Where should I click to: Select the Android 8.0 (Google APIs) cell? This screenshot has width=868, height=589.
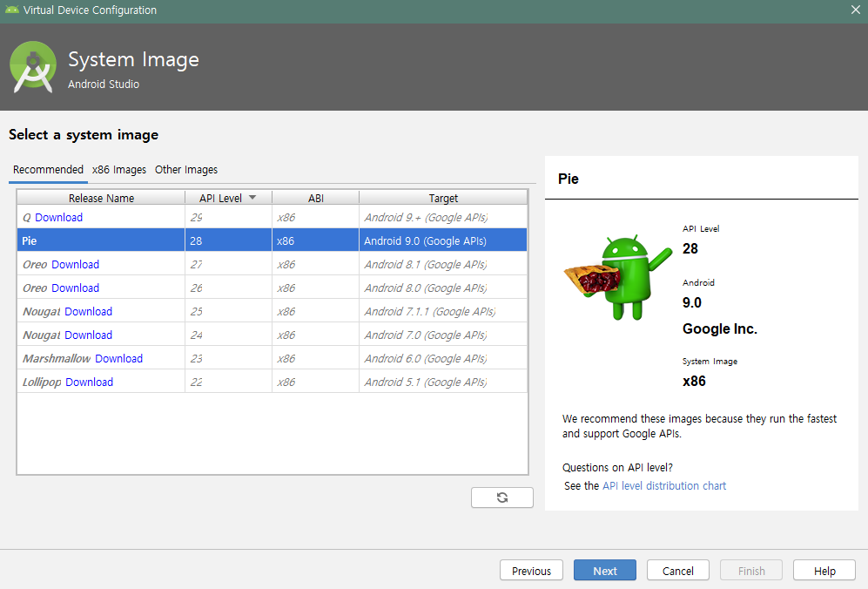[x=443, y=288]
